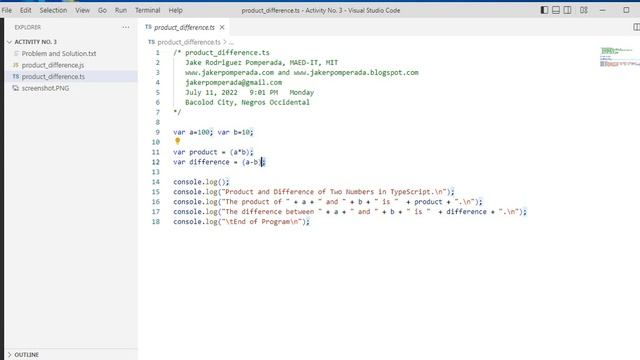Open the Help menu

(x=176, y=10)
